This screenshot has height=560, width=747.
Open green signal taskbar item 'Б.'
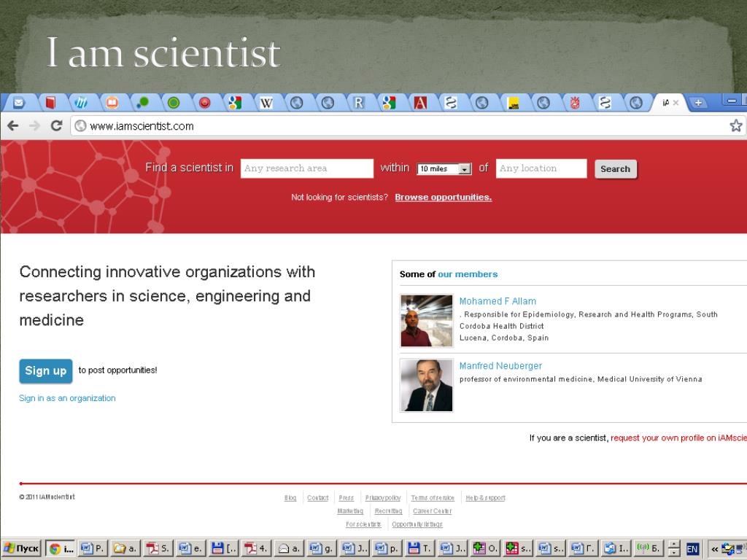(649, 548)
